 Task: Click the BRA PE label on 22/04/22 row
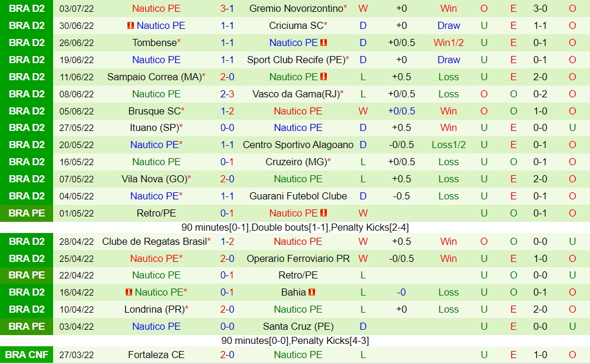(27, 275)
